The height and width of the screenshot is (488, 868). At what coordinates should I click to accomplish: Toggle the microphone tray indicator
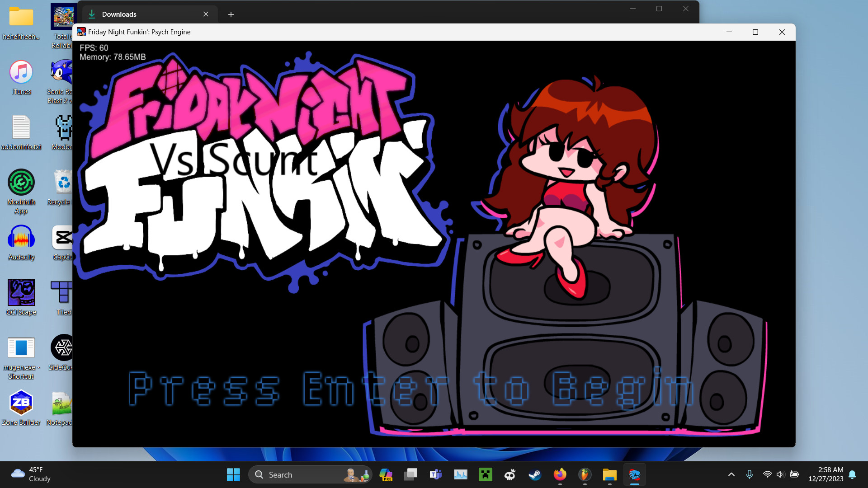coord(749,474)
